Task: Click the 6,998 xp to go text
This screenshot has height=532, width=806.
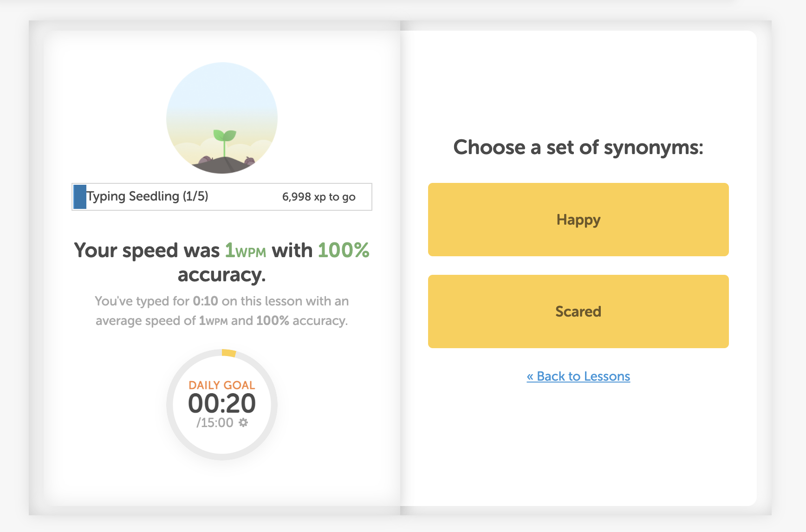Action: [x=318, y=197]
